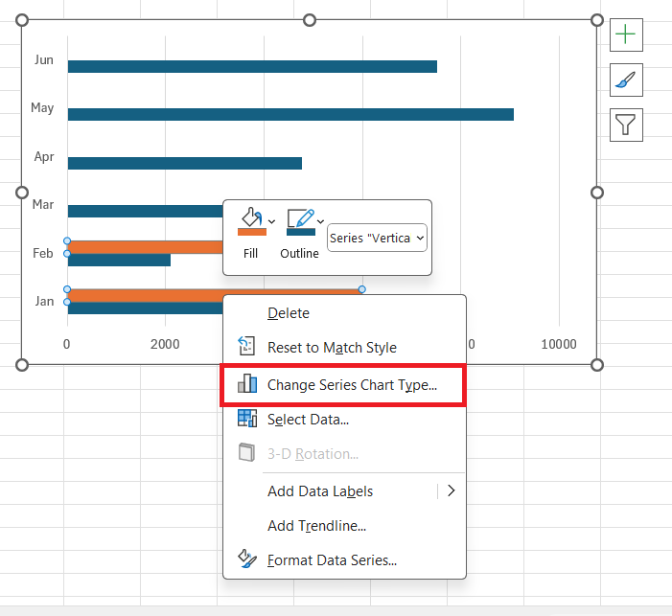672x616 pixels.
Task: Open the Chart Filters funnel button
Action: pos(626,125)
